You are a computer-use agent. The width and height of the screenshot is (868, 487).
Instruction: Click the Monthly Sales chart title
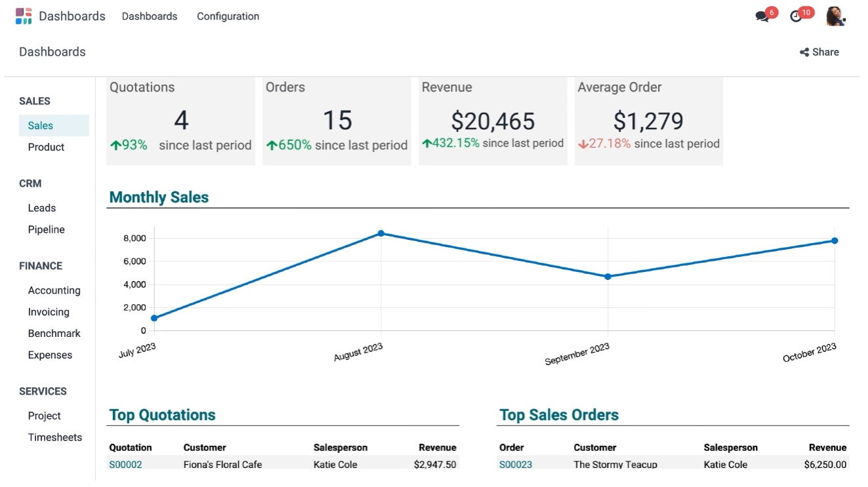click(159, 197)
